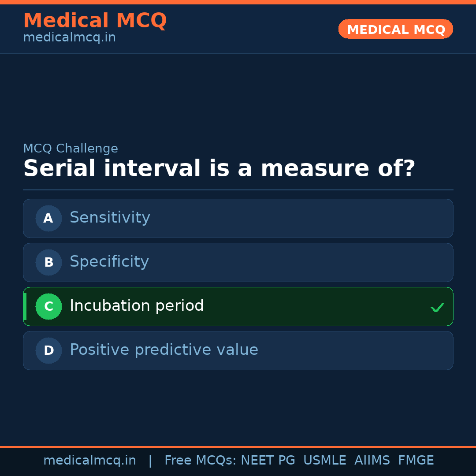Click the AIIMS footer text

coord(372,461)
